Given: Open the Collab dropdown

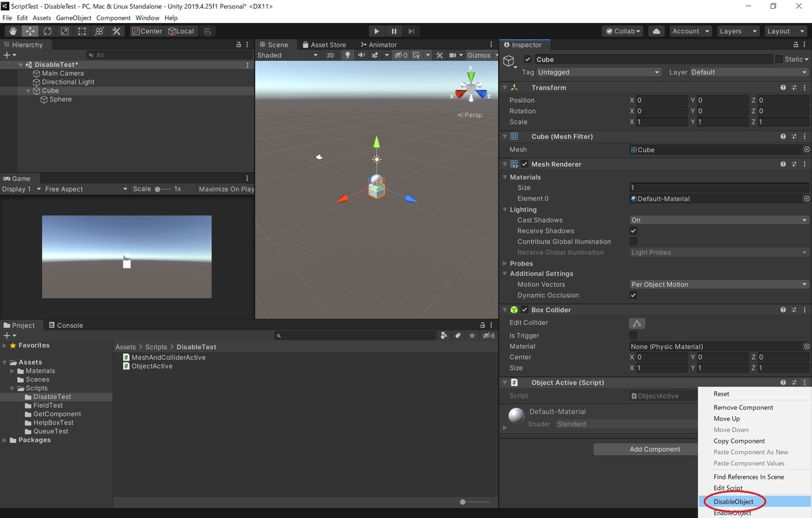Looking at the screenshot, I should click(x=623, y=31).
